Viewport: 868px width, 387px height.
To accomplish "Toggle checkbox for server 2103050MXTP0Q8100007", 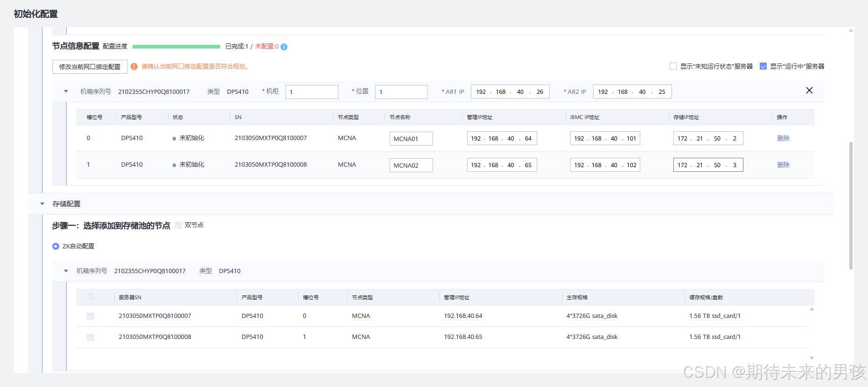I will (90, 316).
